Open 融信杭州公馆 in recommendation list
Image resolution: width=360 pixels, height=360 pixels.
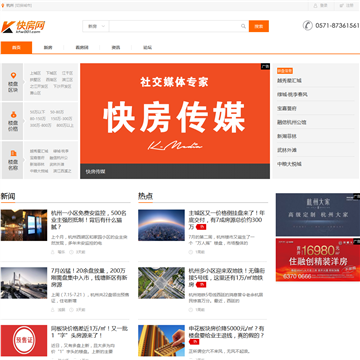point(292,122)
